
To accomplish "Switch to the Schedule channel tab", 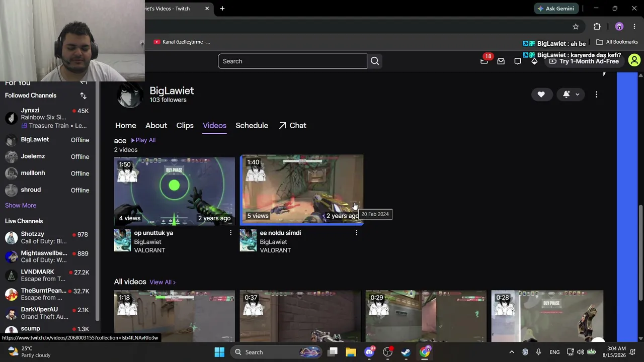I will click(252, 125).
